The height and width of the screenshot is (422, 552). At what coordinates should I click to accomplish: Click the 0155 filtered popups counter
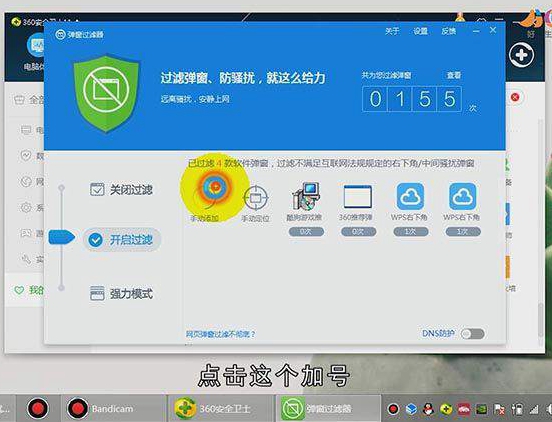point(412,99)
